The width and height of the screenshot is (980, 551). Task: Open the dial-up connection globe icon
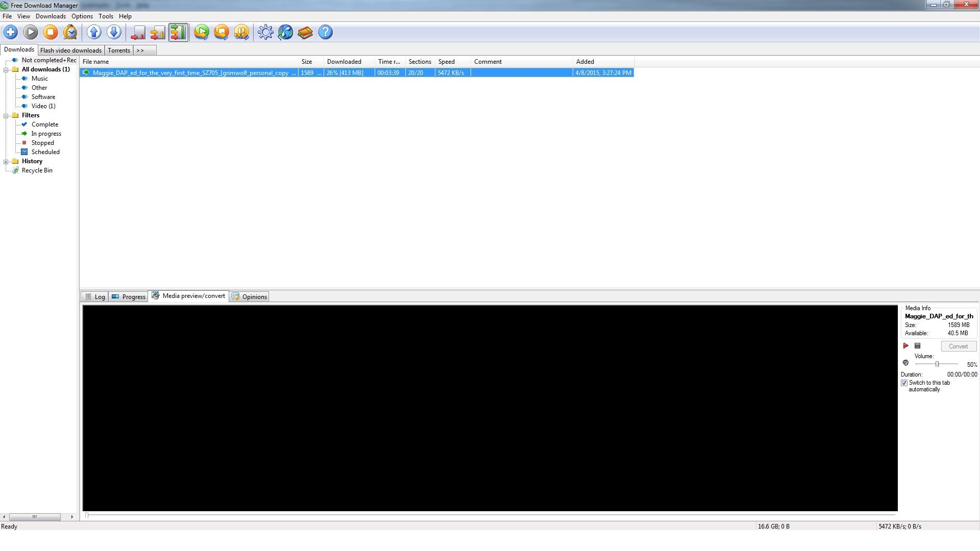click(x=285, y=33)
